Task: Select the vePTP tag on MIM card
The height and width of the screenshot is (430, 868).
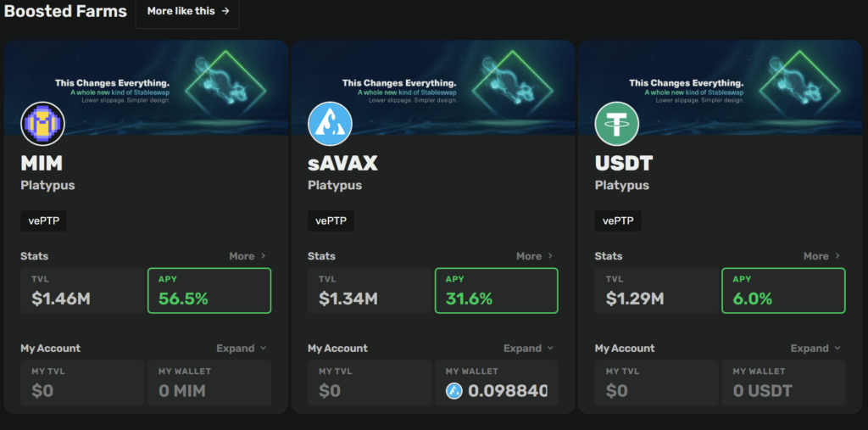Action: pos(44,221)
